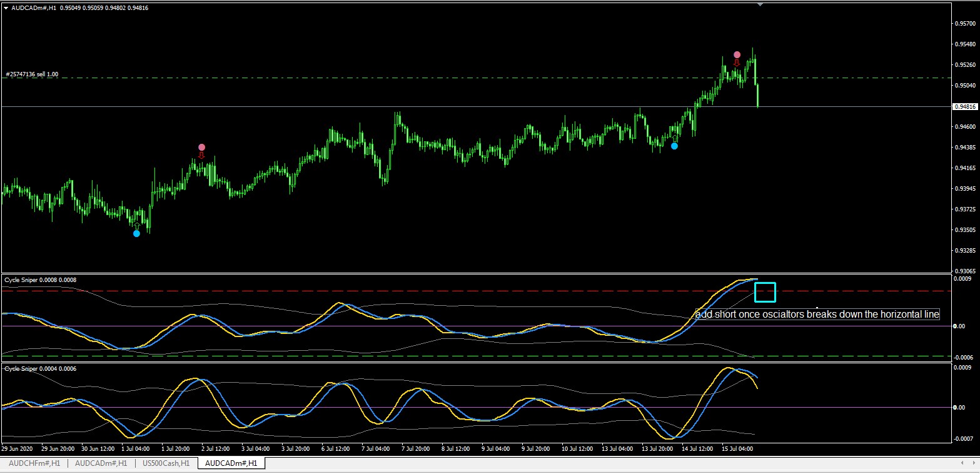Click the '29 Jun 20:00' time axis label
The width and height of the screenshot is (980, 474).
pos(59,449)
